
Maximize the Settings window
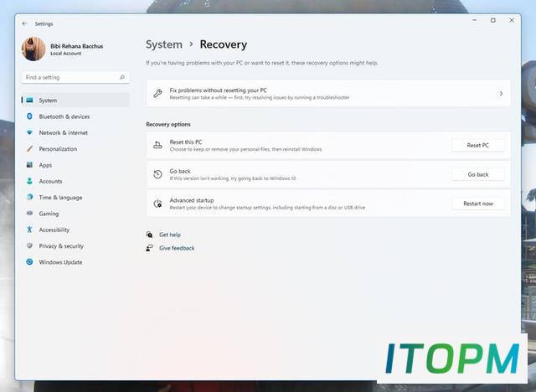click(493, 20)
